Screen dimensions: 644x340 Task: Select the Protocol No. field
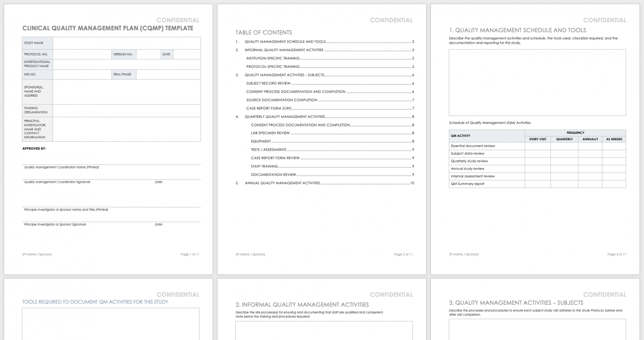point(82,54)
